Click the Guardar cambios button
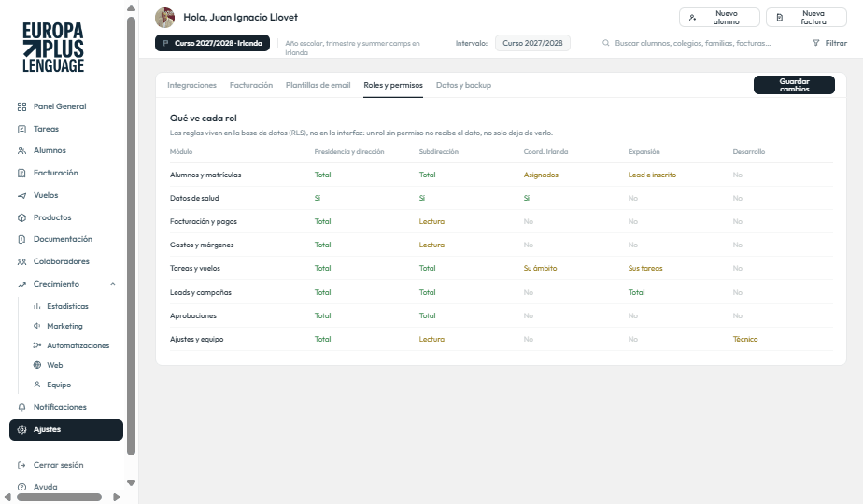 pos(794,85)
